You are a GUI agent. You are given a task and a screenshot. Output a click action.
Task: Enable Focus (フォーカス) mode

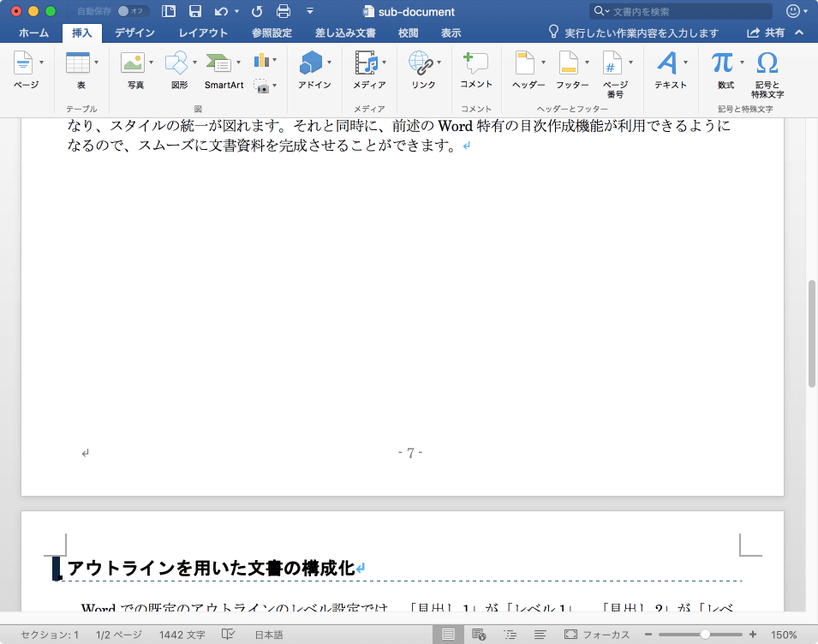click(597, 634)
